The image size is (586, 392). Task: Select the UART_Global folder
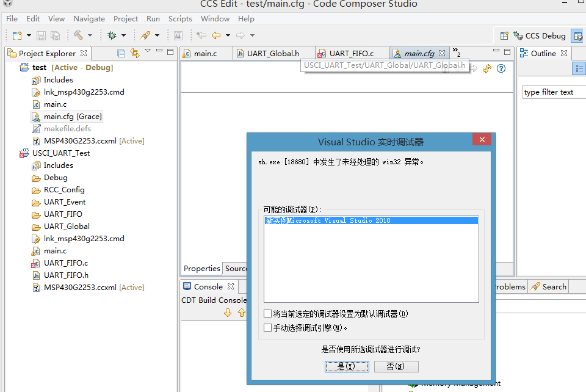click(x=60, y=227)
